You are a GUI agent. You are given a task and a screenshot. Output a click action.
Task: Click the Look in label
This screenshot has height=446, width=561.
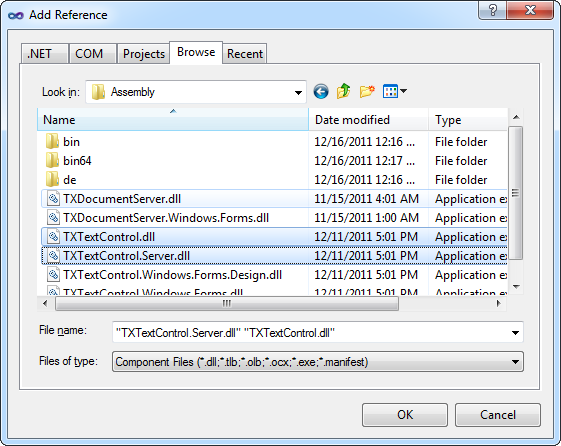(61, 92)
